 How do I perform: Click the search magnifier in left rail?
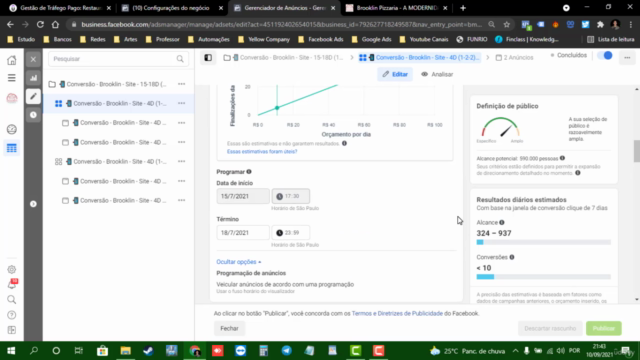(12, 300)
